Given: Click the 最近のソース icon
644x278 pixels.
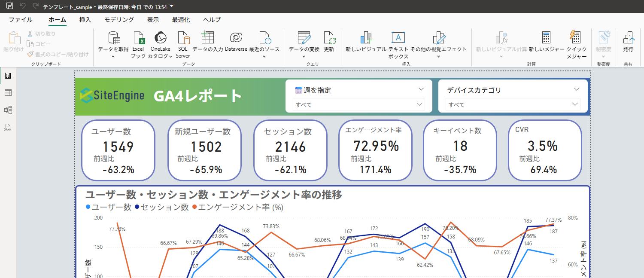Looking at the screenshot, I should (x=265, y=38).
